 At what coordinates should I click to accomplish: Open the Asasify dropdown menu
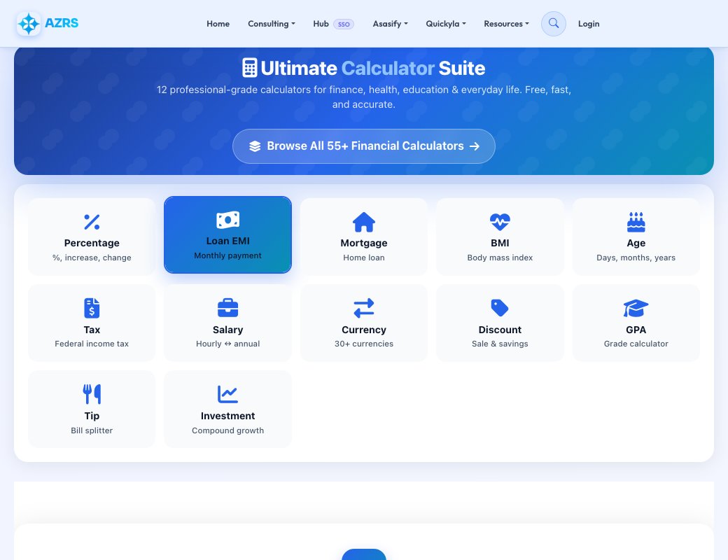click(x=391, y=24)
